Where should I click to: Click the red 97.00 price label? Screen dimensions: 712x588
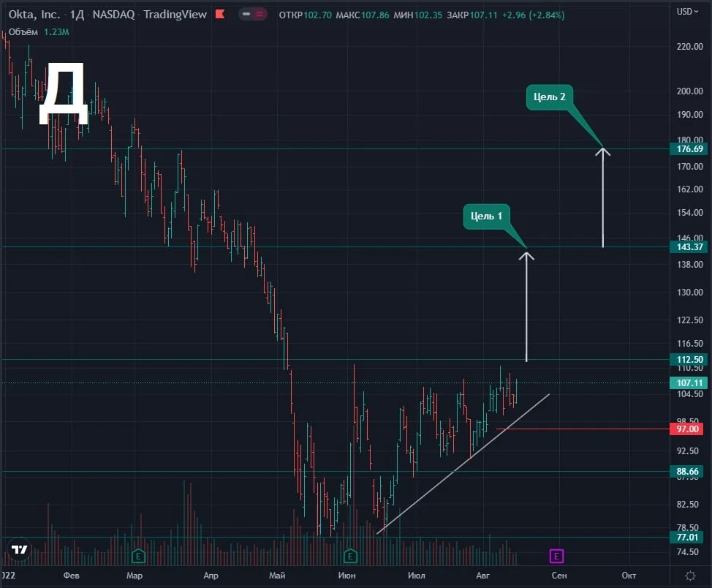pyautogui.click(x=688, y=429)
